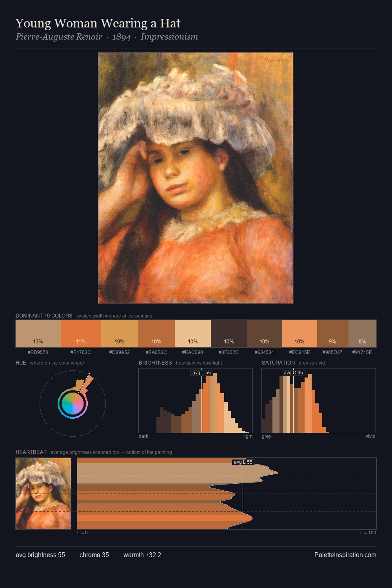
Task: Click the 'DOMINANT 10 COLORS' heading
Action: click(44, 316)
